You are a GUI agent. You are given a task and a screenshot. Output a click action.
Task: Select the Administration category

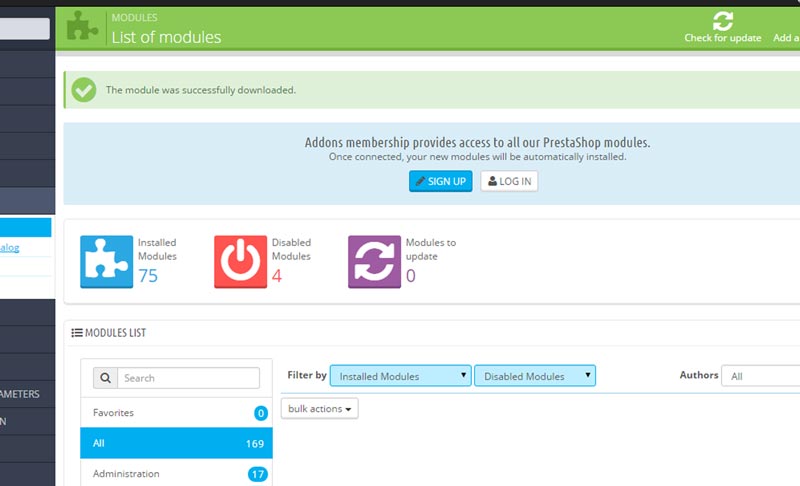coord(177,474)
